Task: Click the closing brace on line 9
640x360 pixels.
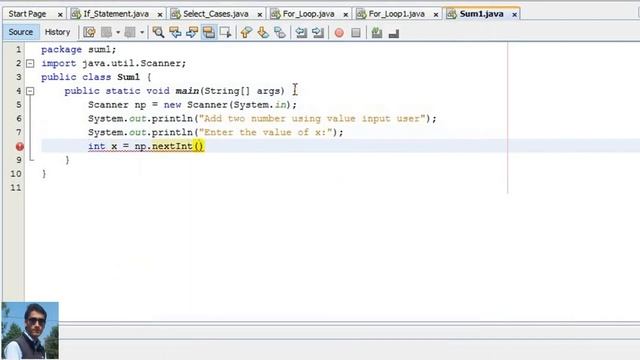Action: [67, 160]
